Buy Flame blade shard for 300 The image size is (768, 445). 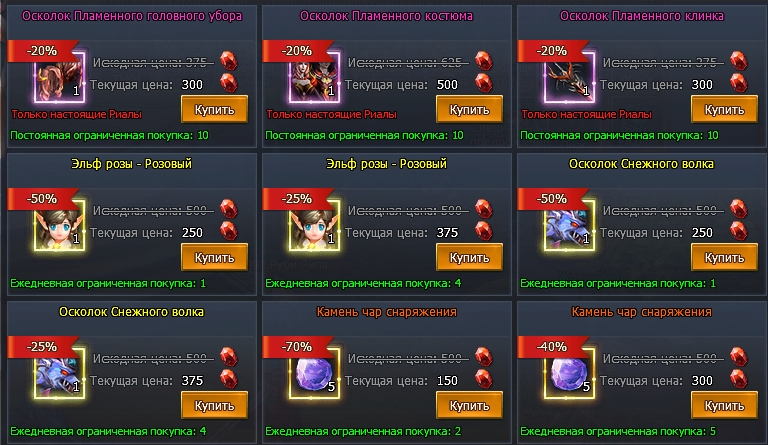click(724, 109)
